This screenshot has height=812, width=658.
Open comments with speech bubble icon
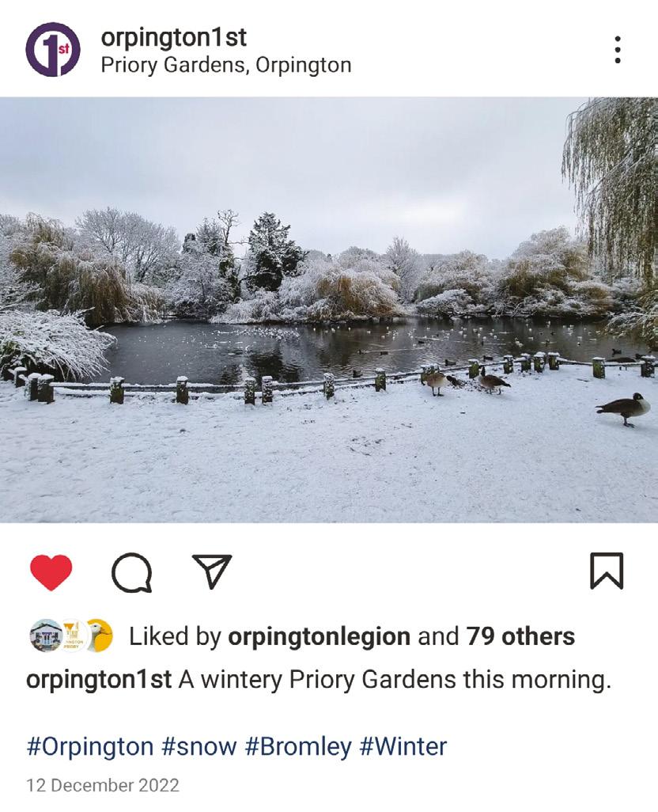[132, 572]
